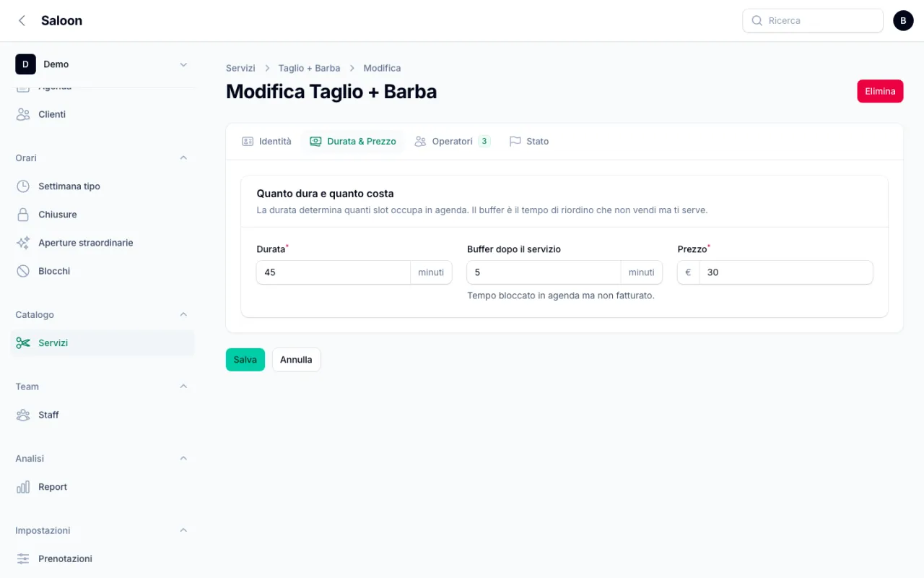Click the Operatori count badge 3
Viewport: 924px width, 578px height.
coord(484,142)
